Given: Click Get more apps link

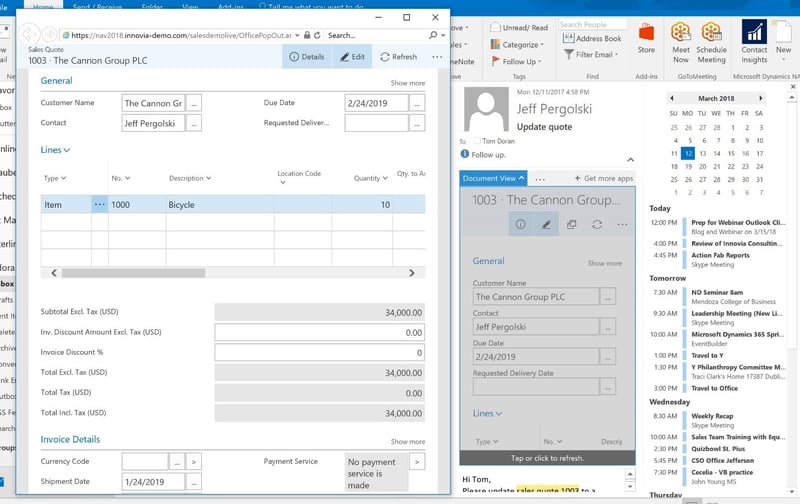Looking at the screenshot, I should pyautogui.click(x=604, y=178).
